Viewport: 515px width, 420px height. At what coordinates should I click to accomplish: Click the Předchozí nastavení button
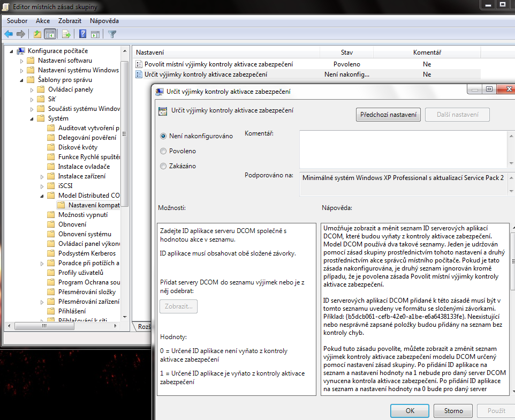click(388, 115)
